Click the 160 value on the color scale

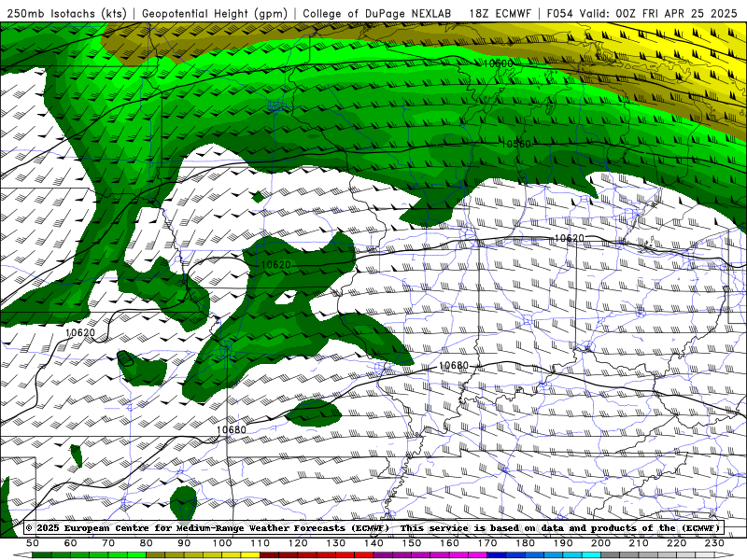pyautogui.click(x=450, y=543)
